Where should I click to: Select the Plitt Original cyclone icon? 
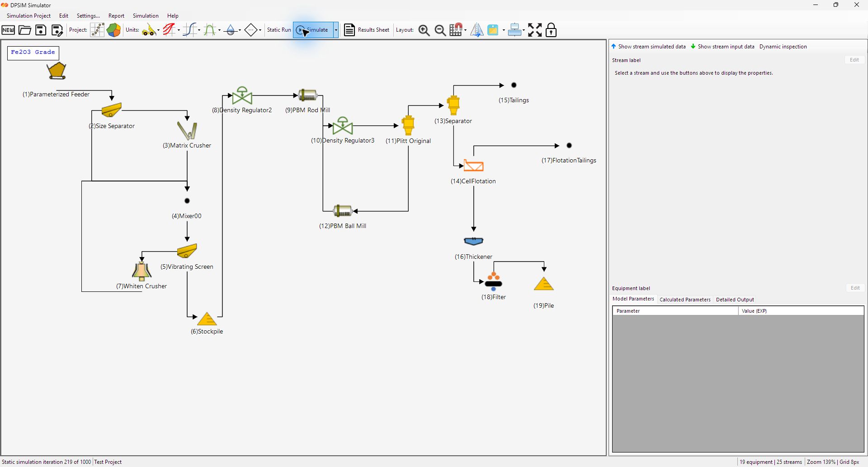coord(408,125)
